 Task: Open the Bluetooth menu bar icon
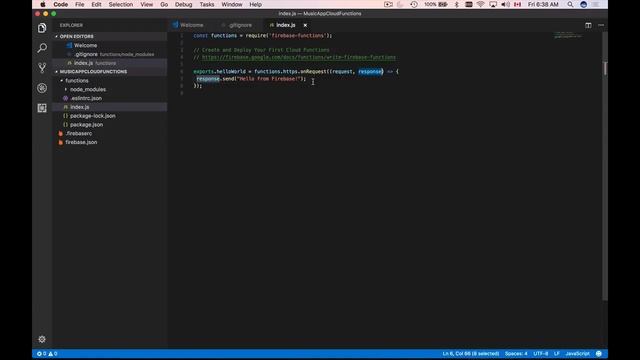tap(457, 4)
